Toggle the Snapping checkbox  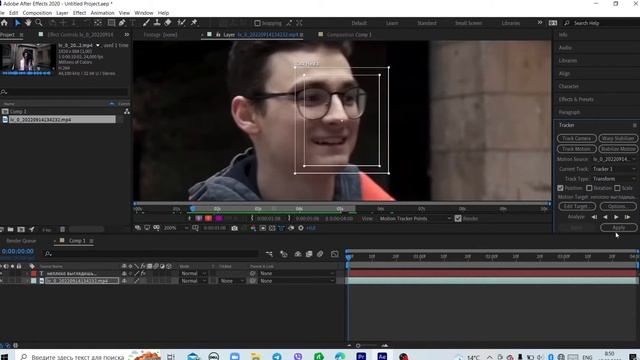(x=257, y=23)
